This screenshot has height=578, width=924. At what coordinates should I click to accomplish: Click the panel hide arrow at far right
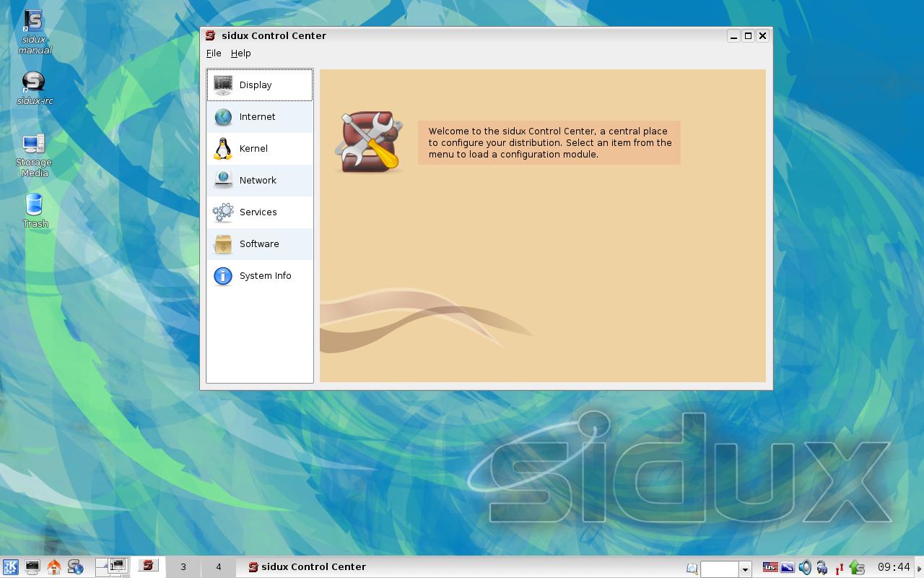pos(920,567)
